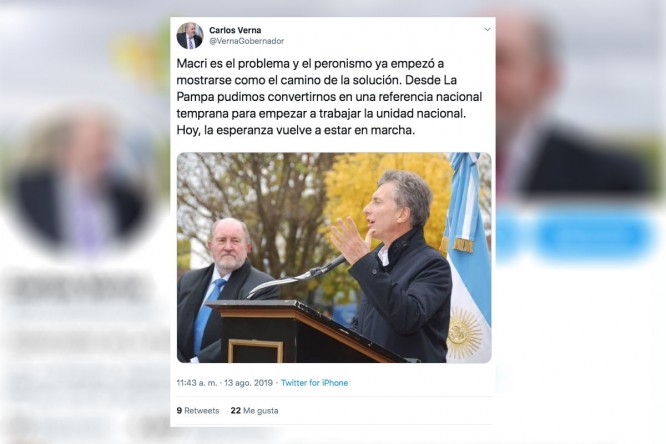Click the 11:43 a. m. timestamp
Viewport: 666px width, 444px height.
[x=197, y=383]
